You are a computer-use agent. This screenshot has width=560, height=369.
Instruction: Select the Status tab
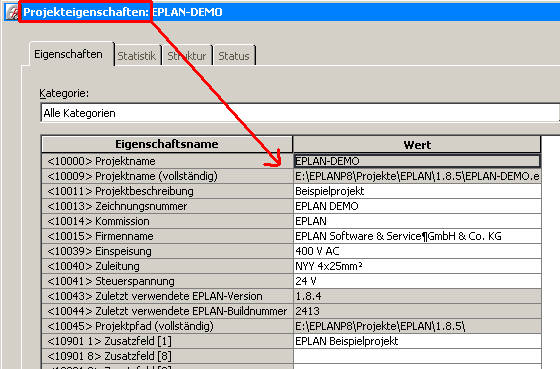[x=234, y=56]
